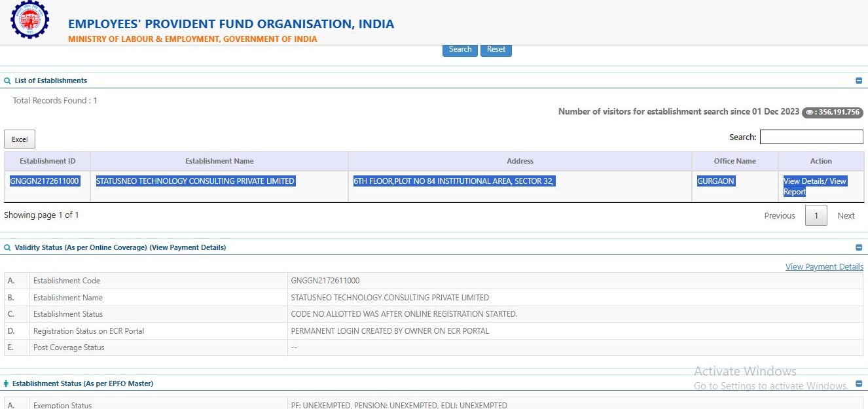Focus the table Search text box
868x409 pixels.
click(x=811, y=137)
